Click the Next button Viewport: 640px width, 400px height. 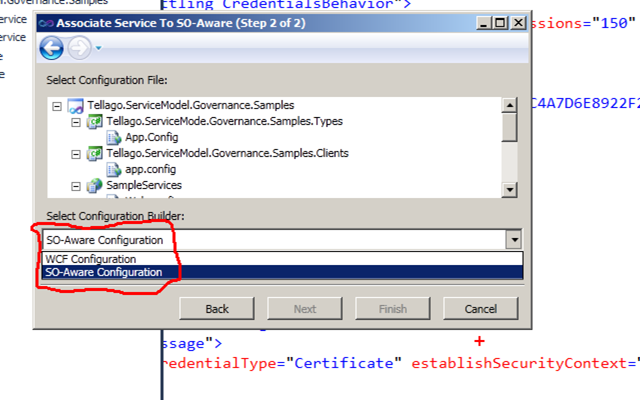point(305,309)
